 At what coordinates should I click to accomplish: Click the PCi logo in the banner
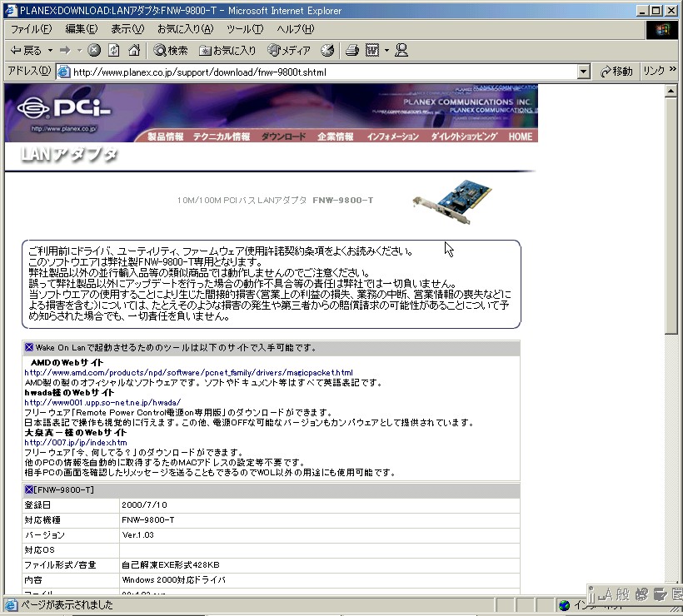(63, 107)
